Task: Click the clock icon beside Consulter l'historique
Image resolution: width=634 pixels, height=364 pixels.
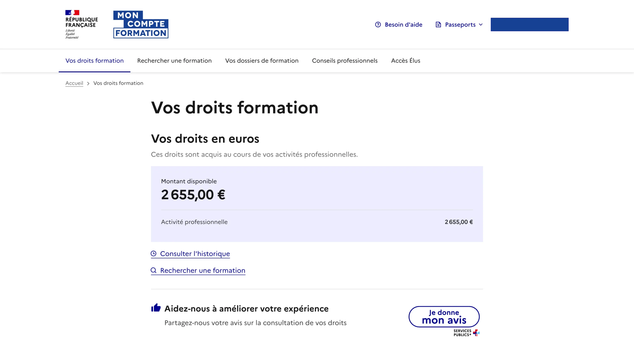Action: (x=154, y=253)
